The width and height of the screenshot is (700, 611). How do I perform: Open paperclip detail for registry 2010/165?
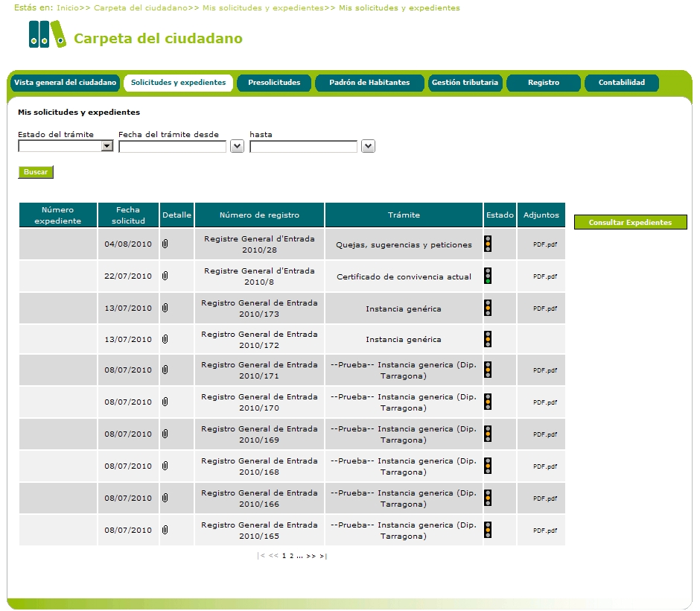(x=165, y=530)
